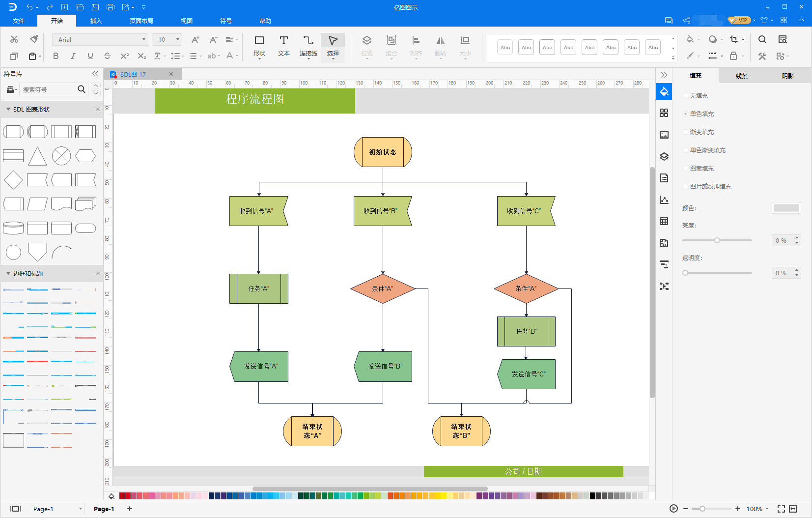Open the fill bucket panel in right sidebar
Viewport: 812px width, 518px height.
click(x=664, y=91)
